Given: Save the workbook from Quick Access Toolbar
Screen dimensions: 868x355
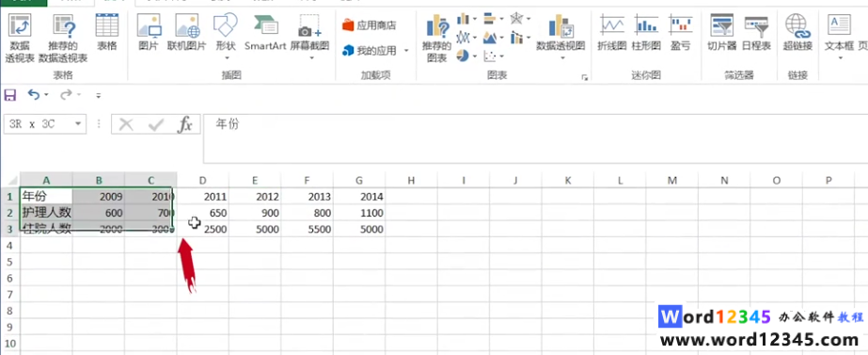Looking at the screenshot, I should (x=10, y=95).
